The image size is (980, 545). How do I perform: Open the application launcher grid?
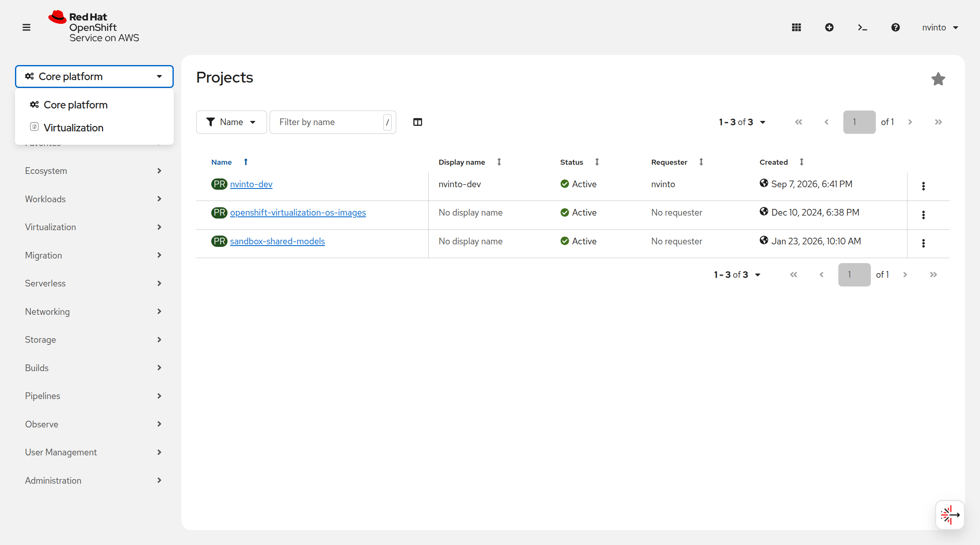click(x=796, y=28)
